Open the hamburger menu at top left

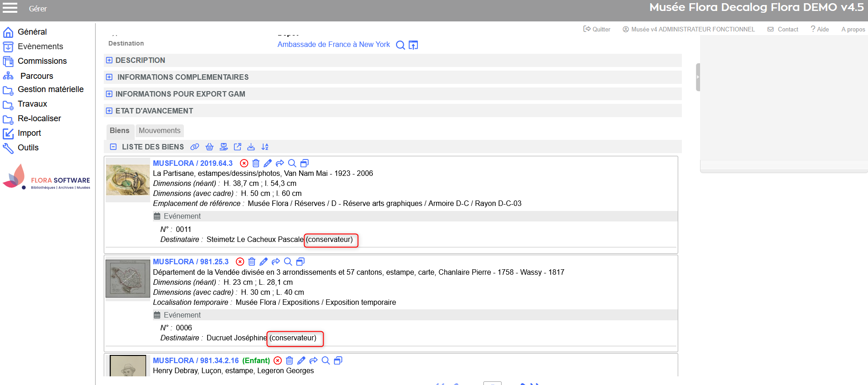[10, 8]
